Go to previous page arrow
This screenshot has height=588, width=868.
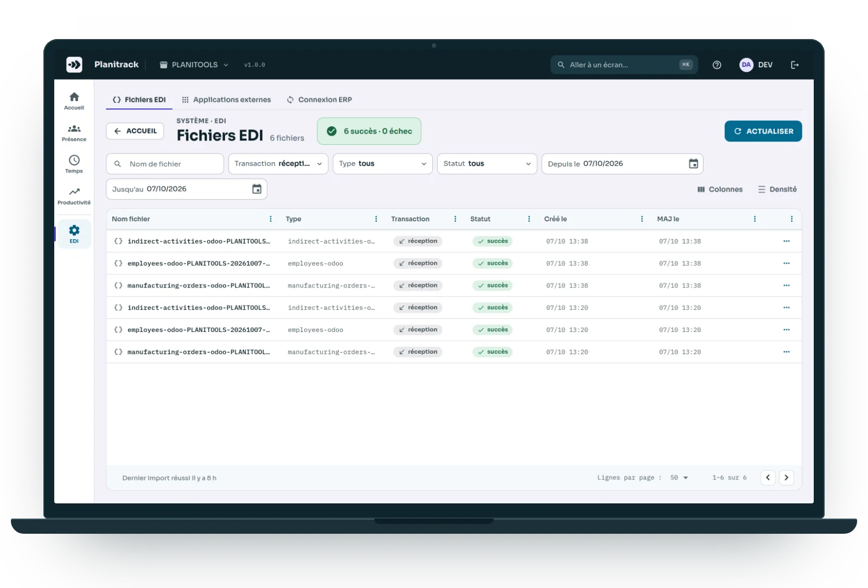tap(768, 478)
